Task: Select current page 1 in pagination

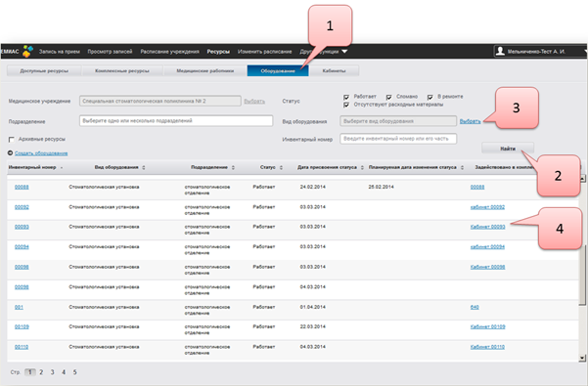Action: (30, 372)
